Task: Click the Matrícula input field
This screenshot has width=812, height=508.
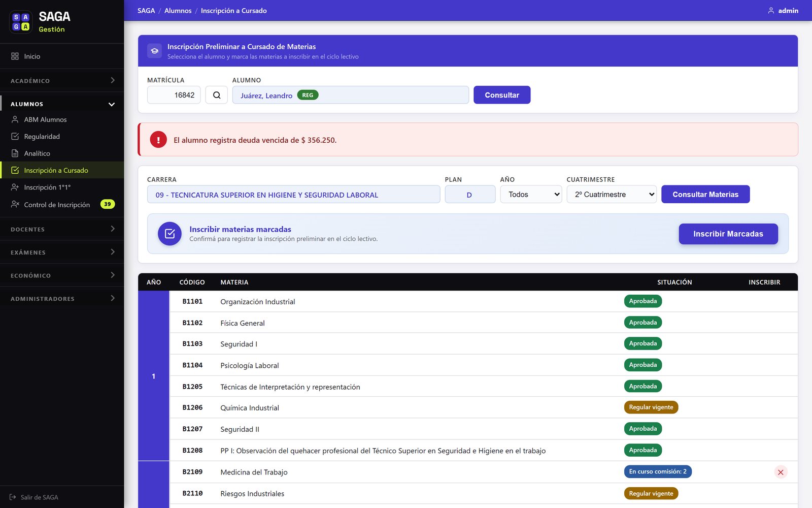Action: (174, 95)
